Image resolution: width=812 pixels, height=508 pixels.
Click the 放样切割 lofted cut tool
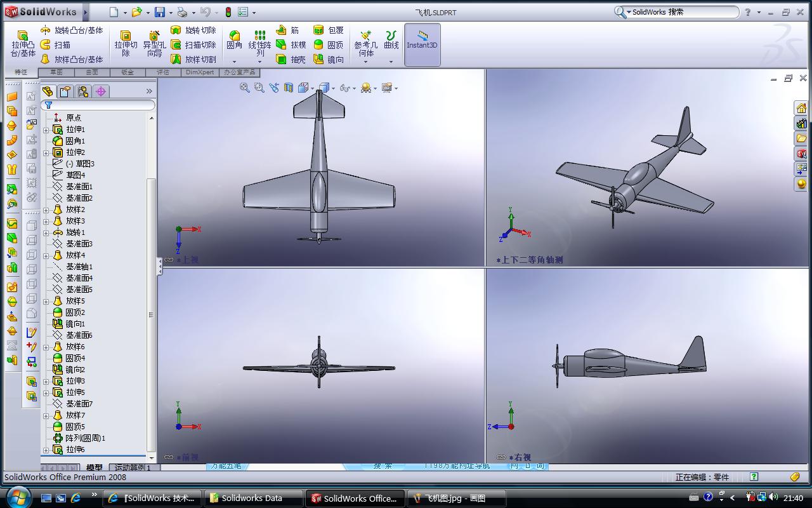click(193, 59)
